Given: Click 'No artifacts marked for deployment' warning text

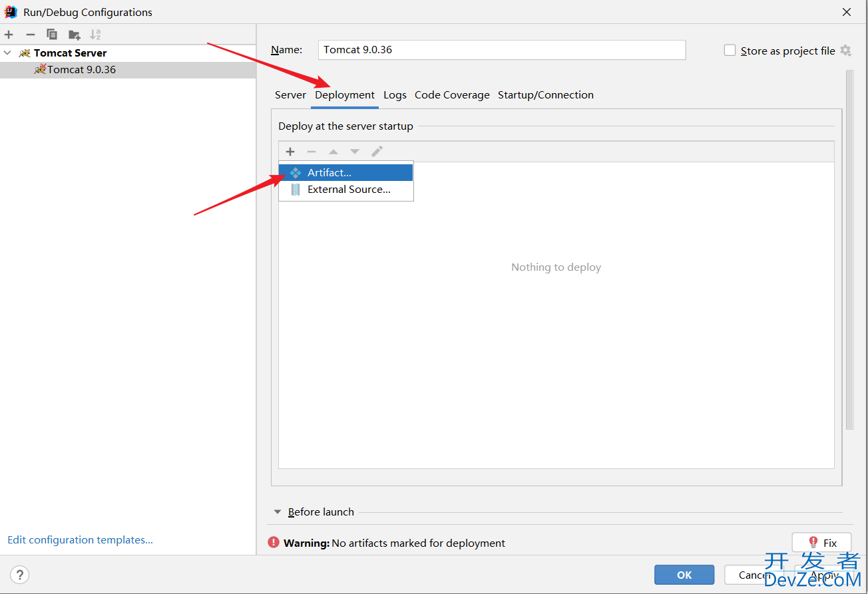Looking at the screenshot, I should coord(418,543).
